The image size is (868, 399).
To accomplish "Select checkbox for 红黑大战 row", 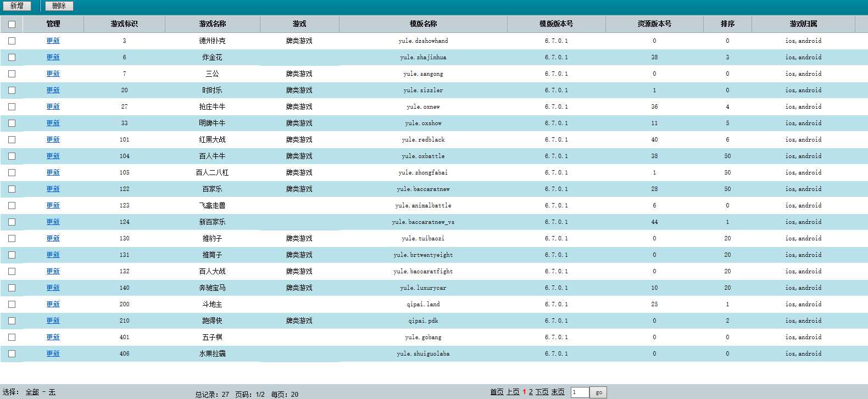I will click(x=12, y=139).
